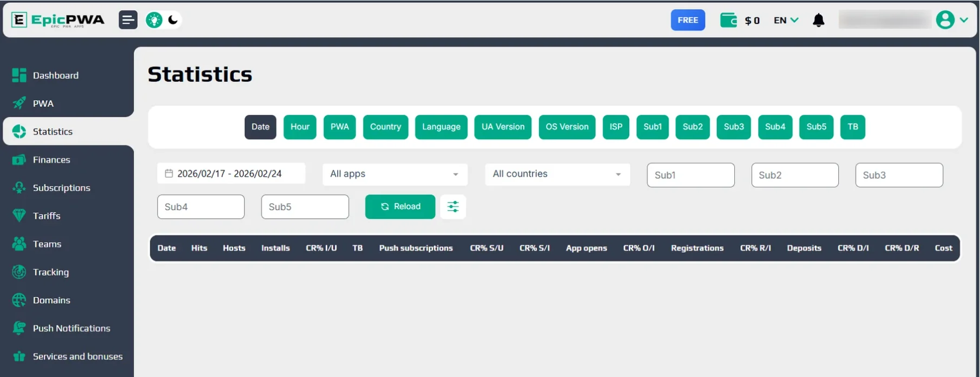Group statistics by ISP
The height and width of the screenshot is (377, 980).
pos(616,127)
